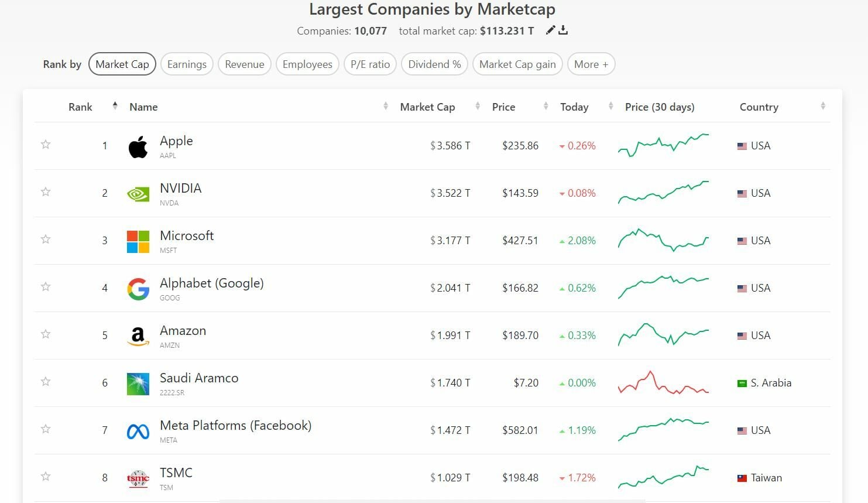This screenshot has width=868, height=503.
Task: Open the Microsoft company link
Action: click(x=187, y=236)
